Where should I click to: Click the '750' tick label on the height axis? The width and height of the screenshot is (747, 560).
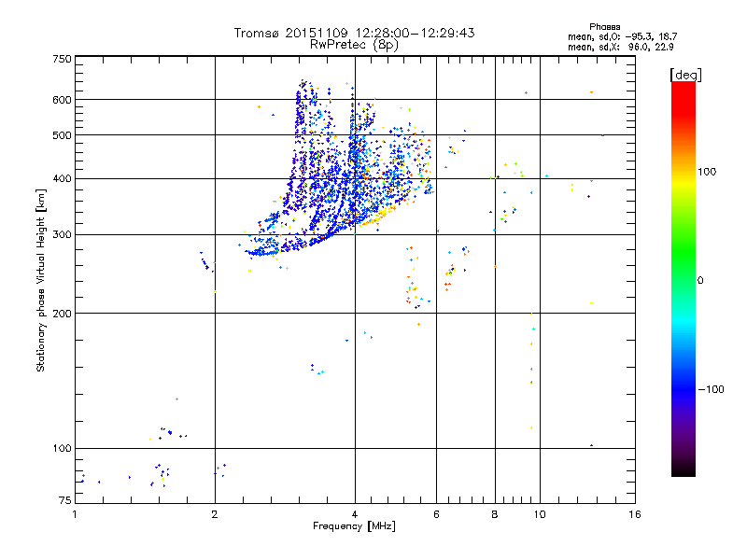62,59
